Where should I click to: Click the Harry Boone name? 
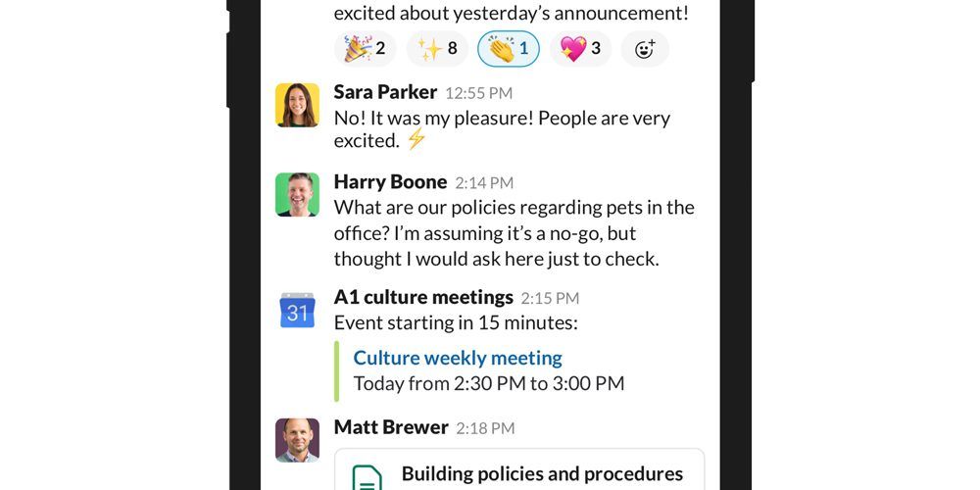click(x=391, y=182)
